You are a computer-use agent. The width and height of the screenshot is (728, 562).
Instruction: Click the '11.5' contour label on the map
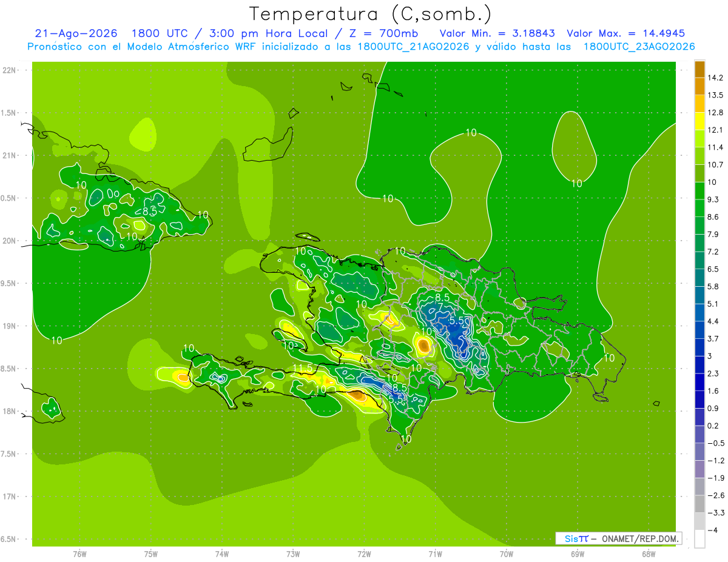(x=302, y=369)
